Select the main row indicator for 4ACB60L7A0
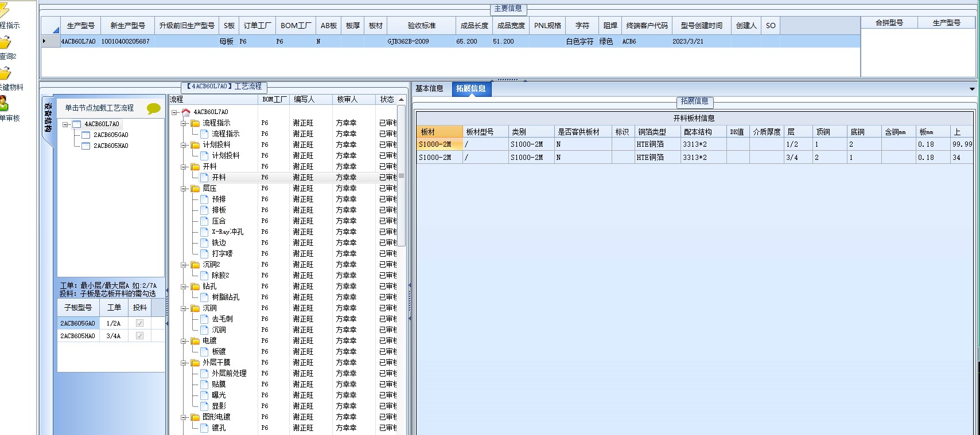This screenshot has height=435, width=980. coord(50,41)
